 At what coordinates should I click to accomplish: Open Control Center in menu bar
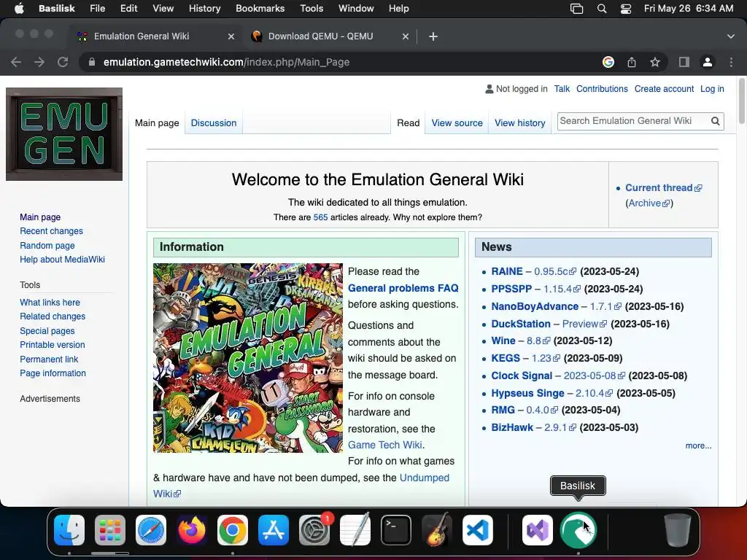(x=625, y=9)
